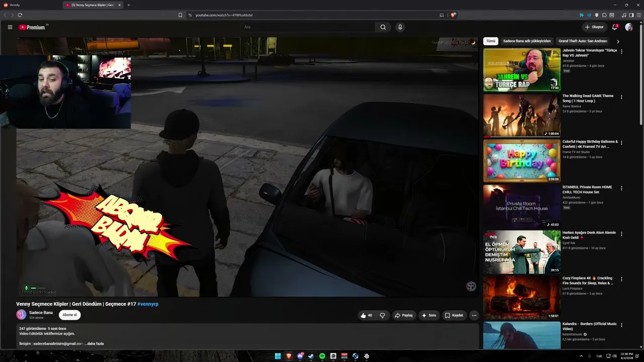Click the browser address bar URL
Viewport: 644px width, 362px height.
[224, 15]
